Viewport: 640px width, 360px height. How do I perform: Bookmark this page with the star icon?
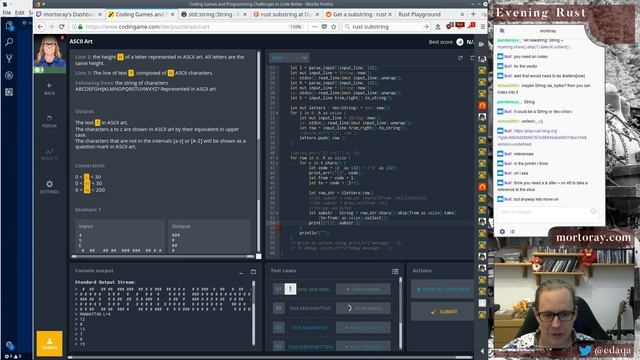(x=333, y=27)
